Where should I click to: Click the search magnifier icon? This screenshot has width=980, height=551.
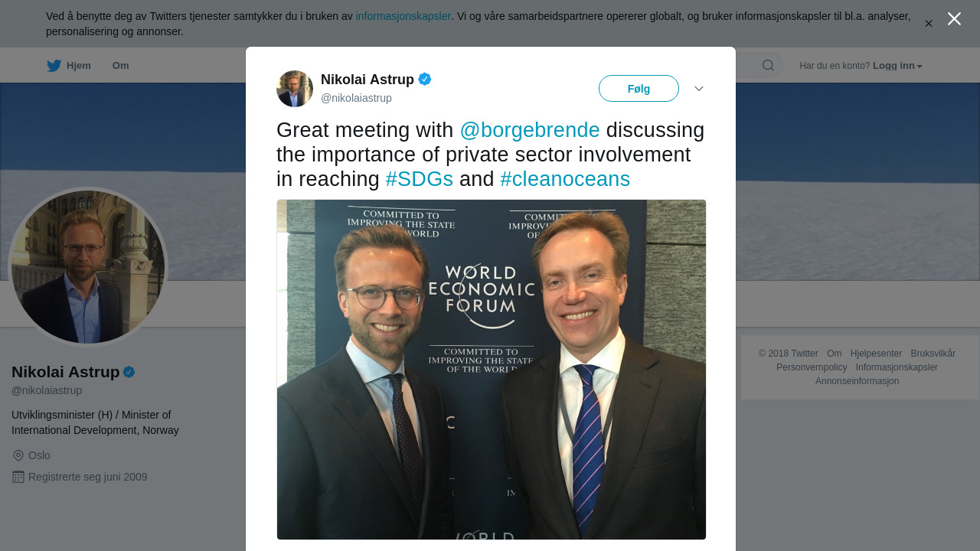tap(768, 65)
